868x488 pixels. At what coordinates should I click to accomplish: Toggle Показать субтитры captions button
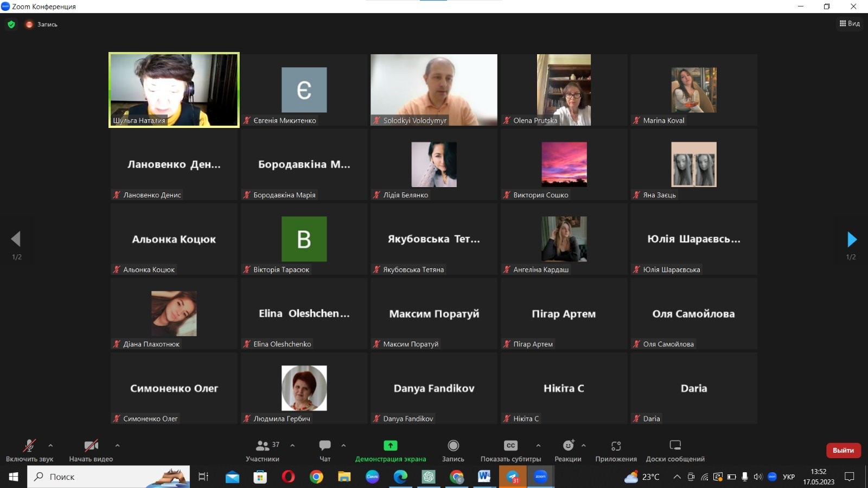510,446
